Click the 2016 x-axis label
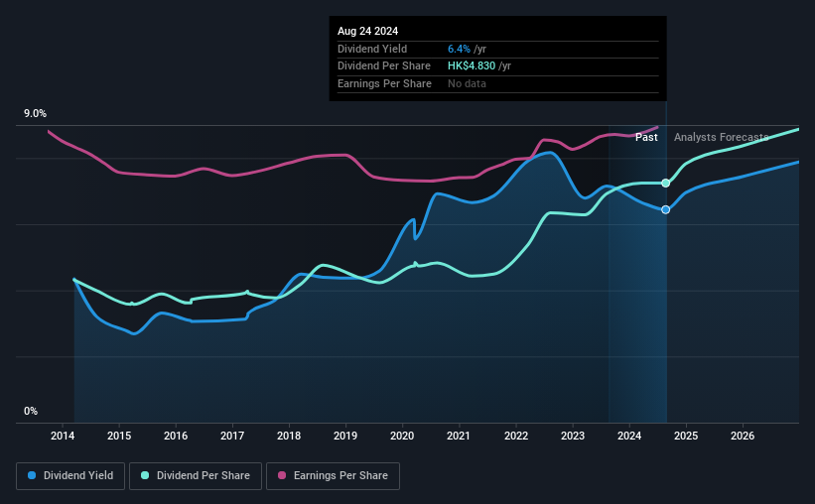815x504 pixels. 176,436
